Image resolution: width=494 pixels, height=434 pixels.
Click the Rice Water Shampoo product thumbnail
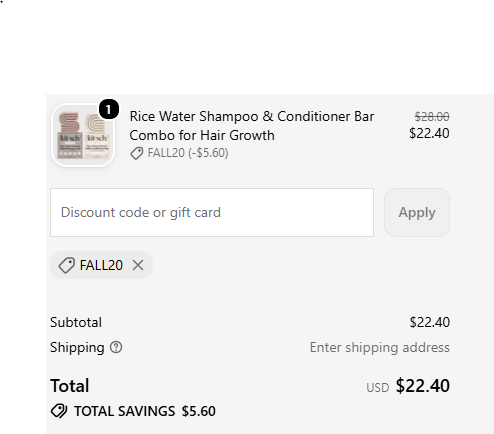click(83, 135)
